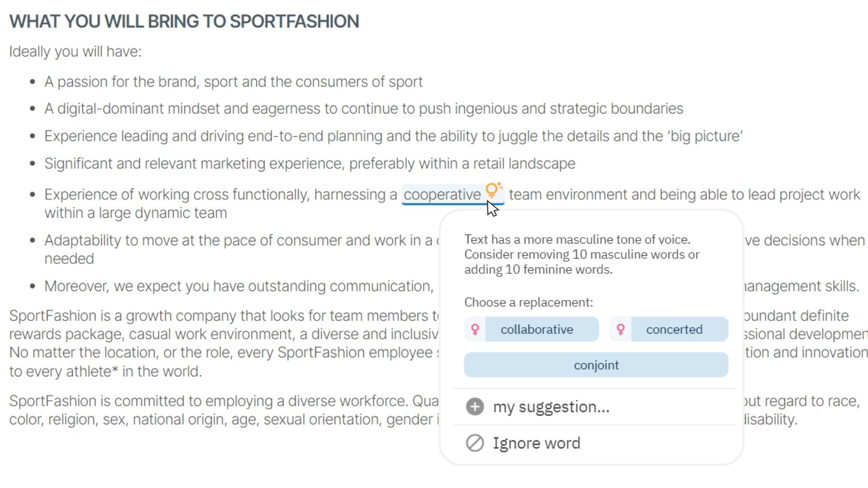Viewport: 868px width, 488px height.
Task: Click the circle-slash Ignore word icon
Action: [475, 443]
